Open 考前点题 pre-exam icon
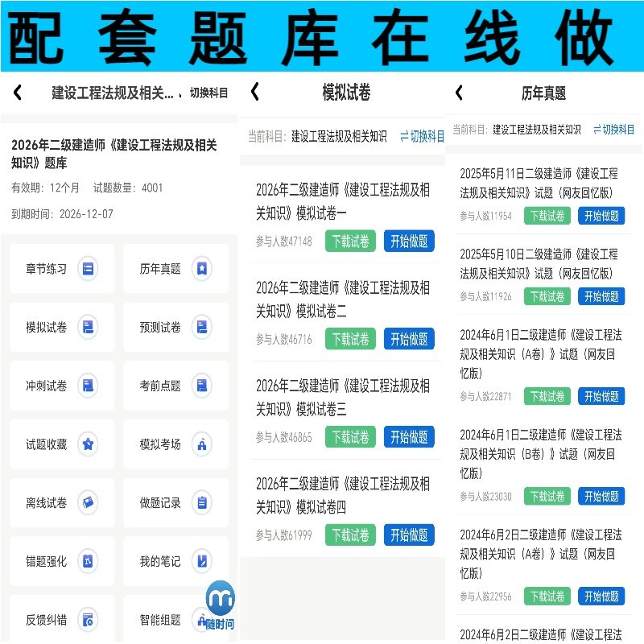The width and height of the screenshot is (644, 644). click(x=202, y=386)
